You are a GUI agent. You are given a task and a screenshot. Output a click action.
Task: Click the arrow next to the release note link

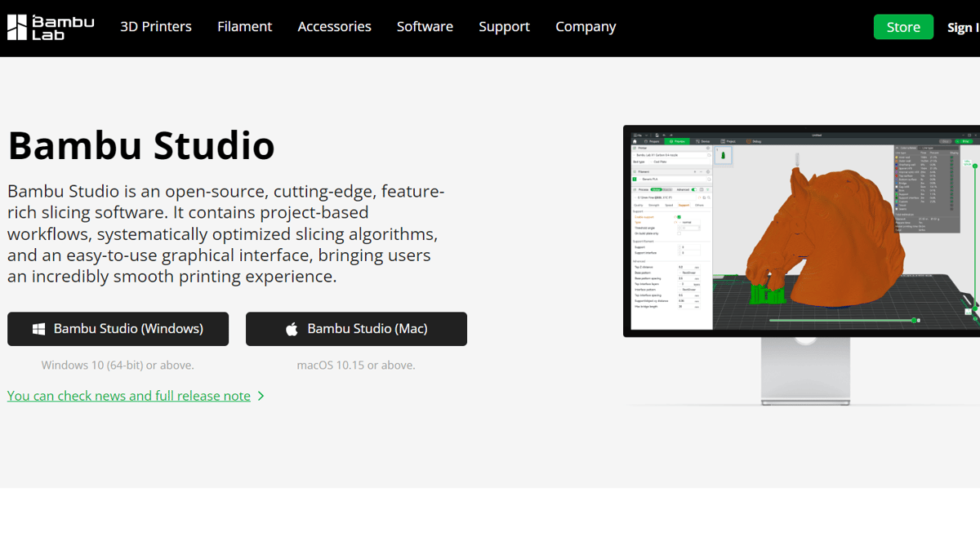(x=261, y=396)
